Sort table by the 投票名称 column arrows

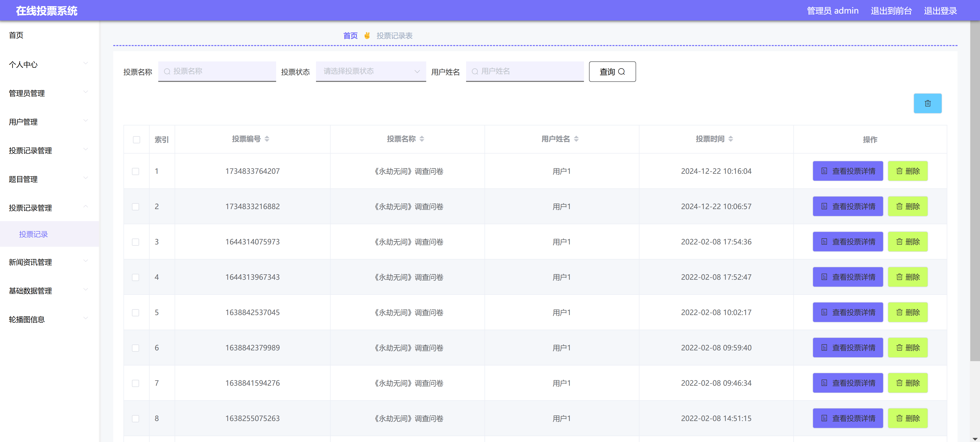[x=422, y=139]
